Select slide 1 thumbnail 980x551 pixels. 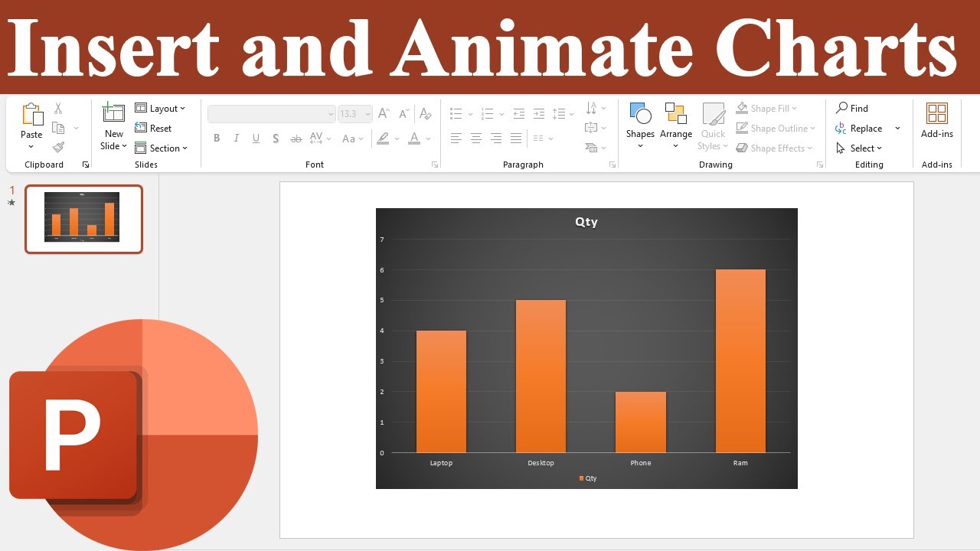[83, 219]
